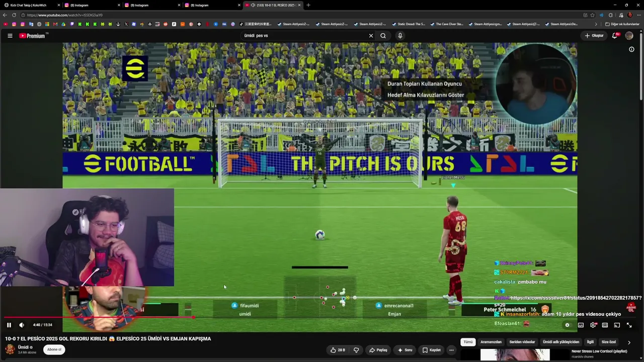The width and height of the screenshot is (644, 362).
Task: Open YouTube notifications bell
Action: 615,36
